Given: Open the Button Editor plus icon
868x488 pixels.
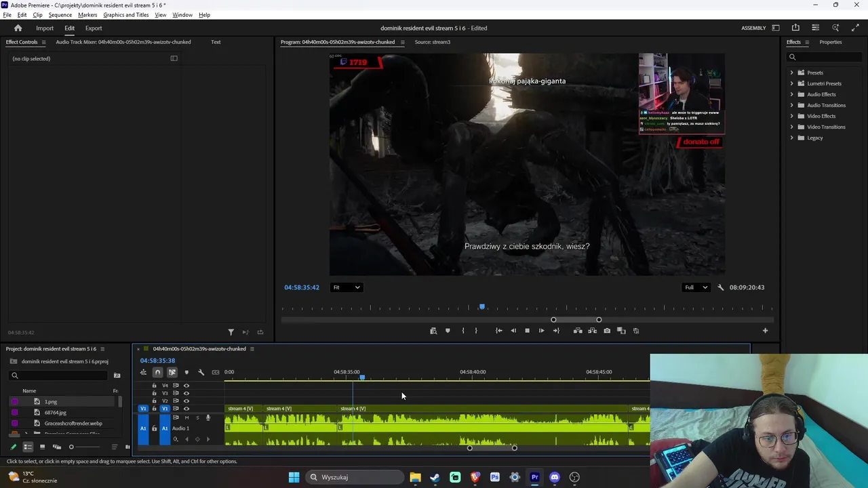Looking at the screenshot, I should point(765,331).
